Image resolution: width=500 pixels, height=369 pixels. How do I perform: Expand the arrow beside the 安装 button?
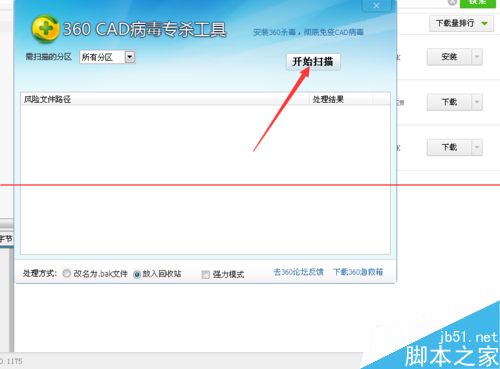[x=477, y=57]
